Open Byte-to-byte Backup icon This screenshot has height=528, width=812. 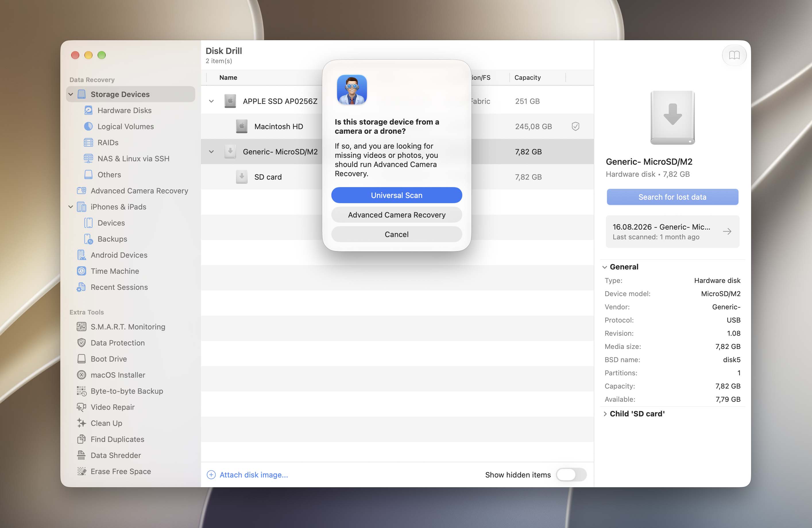(82, 391)
